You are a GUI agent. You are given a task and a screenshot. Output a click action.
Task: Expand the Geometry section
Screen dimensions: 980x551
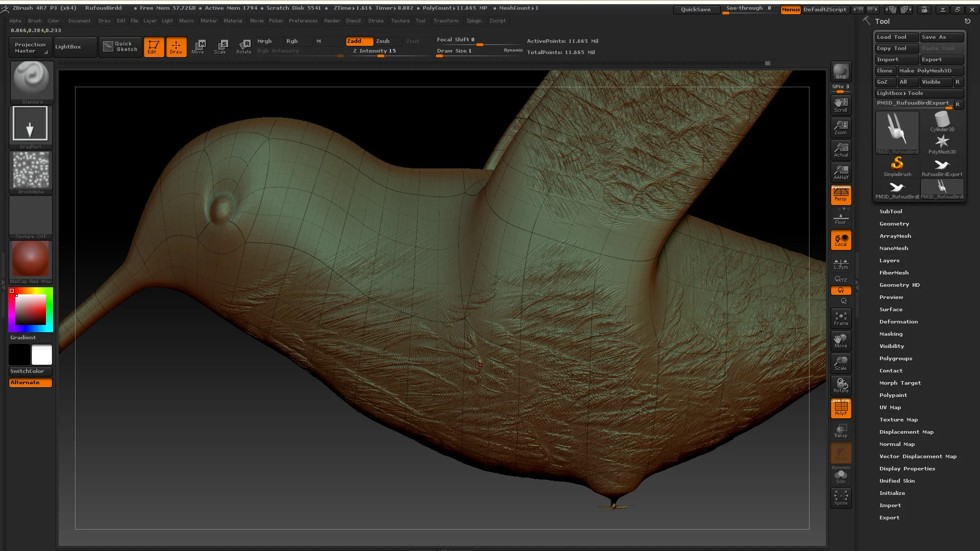894,223
